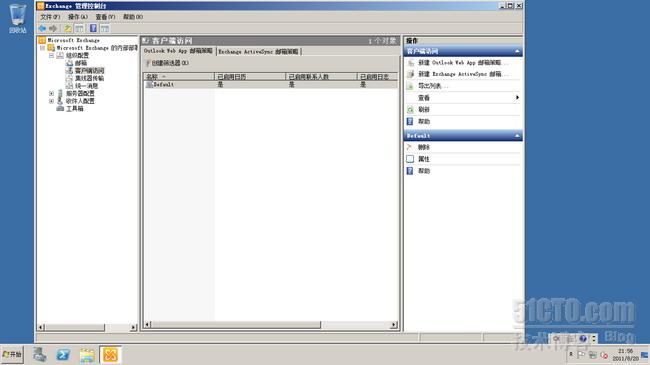The height and width of the screenshot is (365, 650).
Task: Select 邮箱 under 组织配置
Action: point(81,63)
